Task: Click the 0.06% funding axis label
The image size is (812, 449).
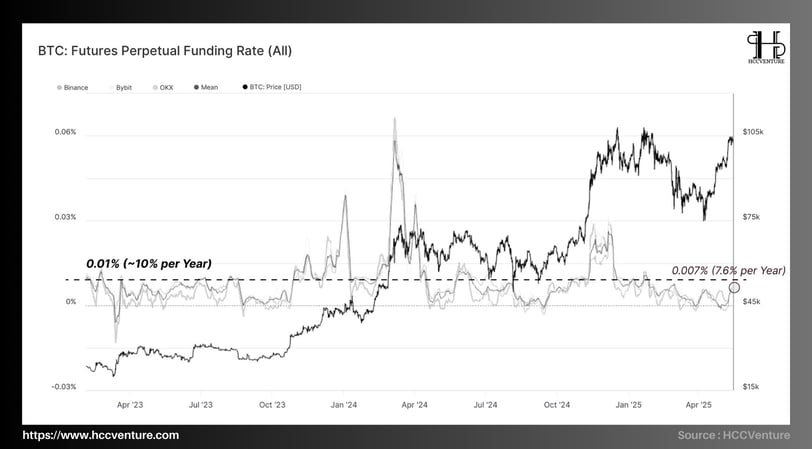Action: pos(65,132)
